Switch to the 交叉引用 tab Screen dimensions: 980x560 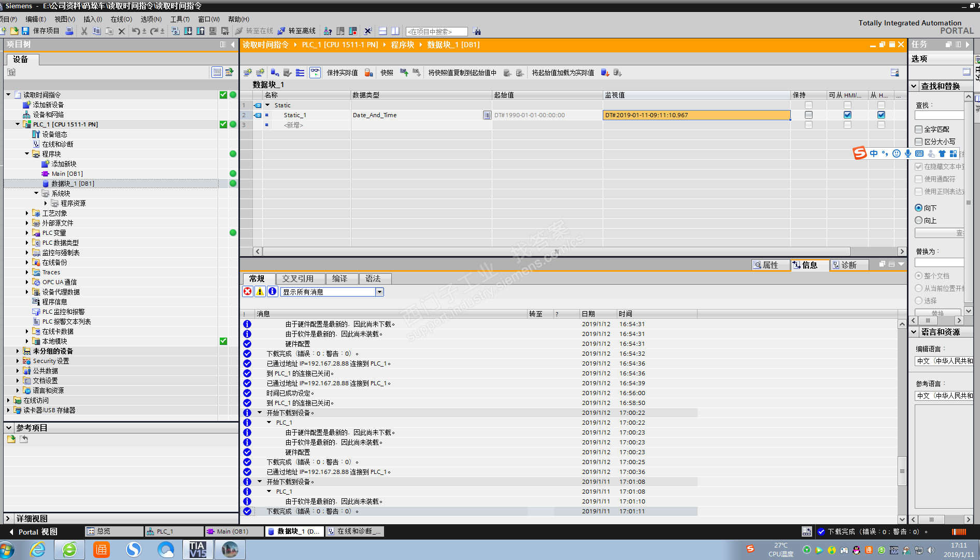(301, 279)
